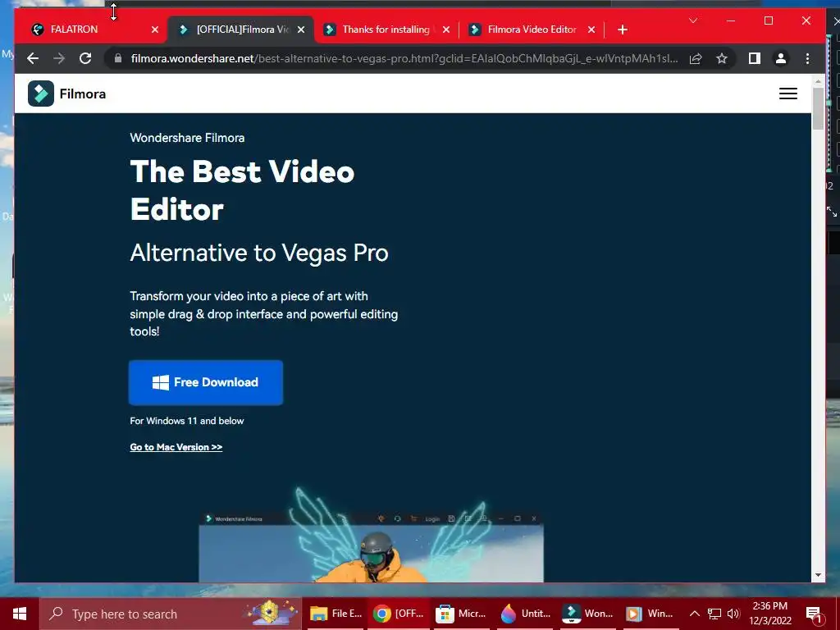Reload the Filmora page

tap(85, 58)
